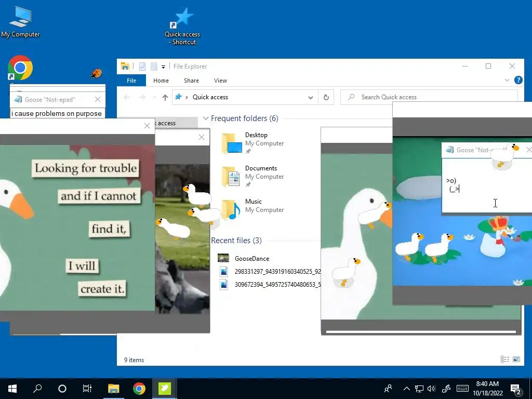Open the People icon in taskbar

point(388,389)
